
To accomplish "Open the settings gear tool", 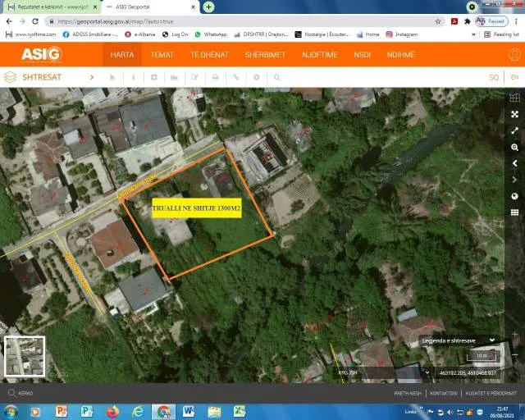I will 257,77.
